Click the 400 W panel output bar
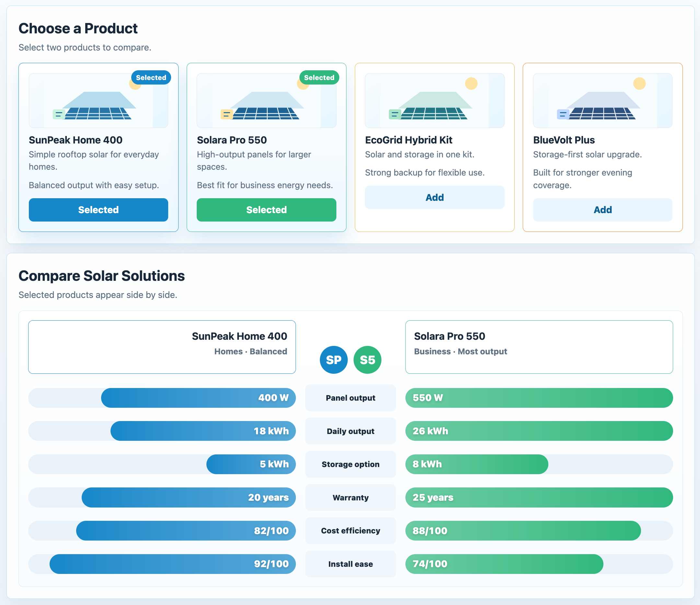 click(198, 398)
